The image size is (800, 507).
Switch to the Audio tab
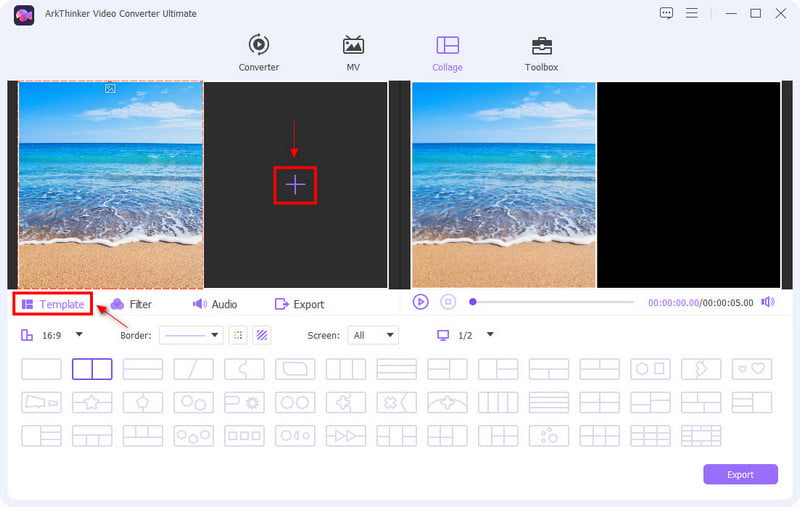pyautogui.click(x=215, y=304)
